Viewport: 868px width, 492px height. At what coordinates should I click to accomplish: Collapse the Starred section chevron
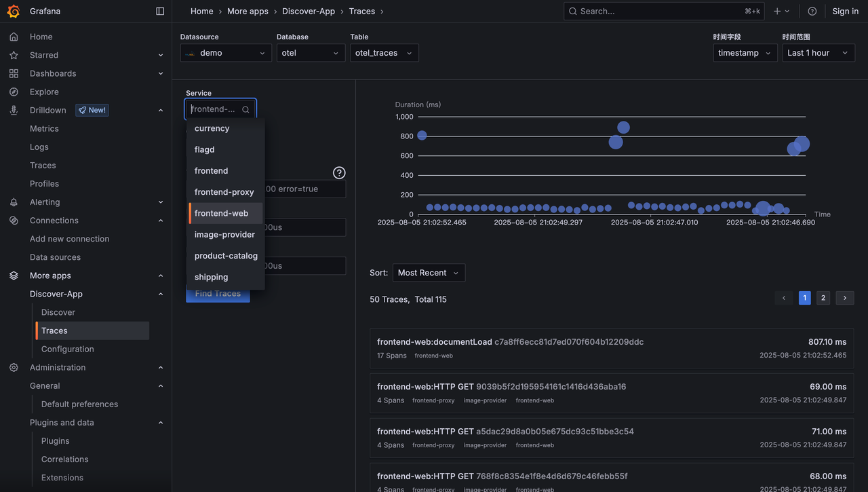(x=161, y=55)
